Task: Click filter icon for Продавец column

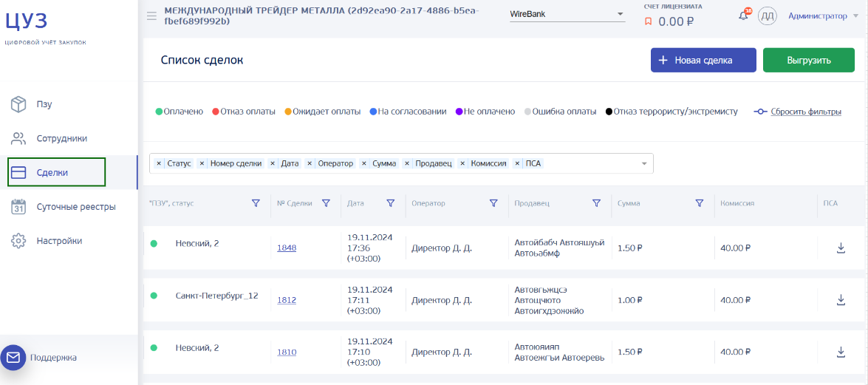Action: point(596,203)
